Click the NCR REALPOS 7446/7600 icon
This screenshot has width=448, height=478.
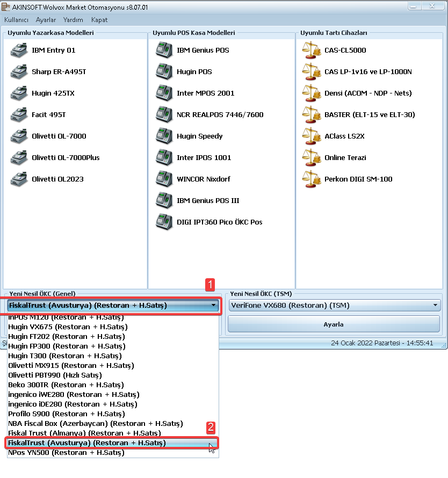tap(164, 115)
